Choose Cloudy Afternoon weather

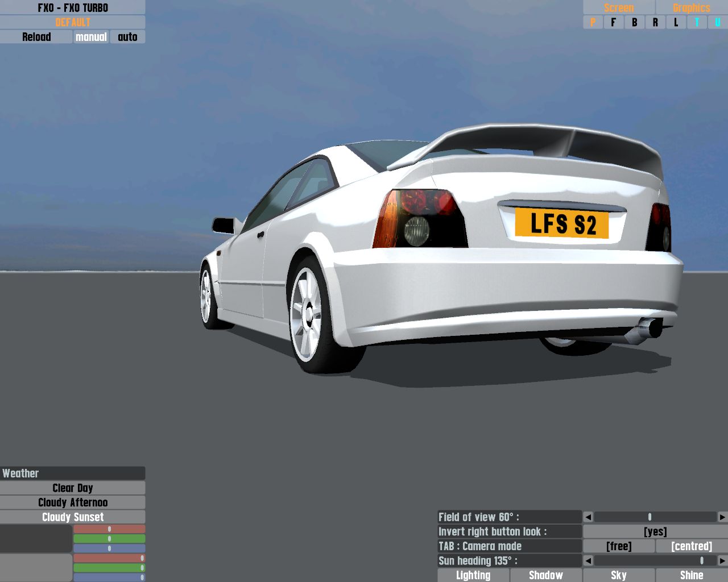pyautogui.click(x=73, y=502)
